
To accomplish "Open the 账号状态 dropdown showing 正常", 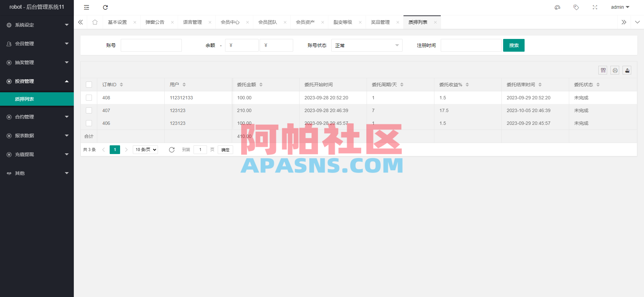I will (367, 45).
